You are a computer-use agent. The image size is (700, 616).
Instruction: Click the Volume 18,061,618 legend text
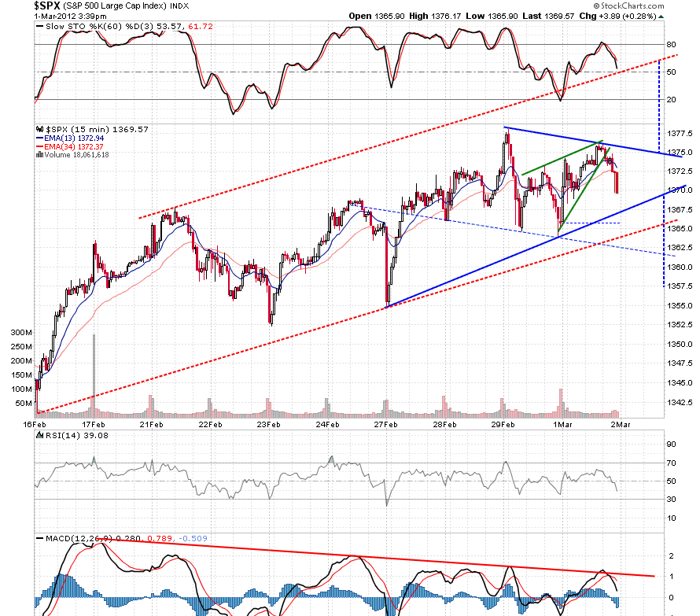pos(76,155)
